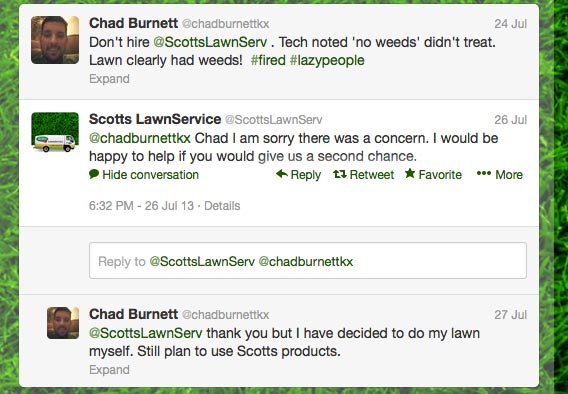Open the #fired hashtag
Image resolution: width=568 pixels, height=394 pixels.
click(x=268, y=60)
